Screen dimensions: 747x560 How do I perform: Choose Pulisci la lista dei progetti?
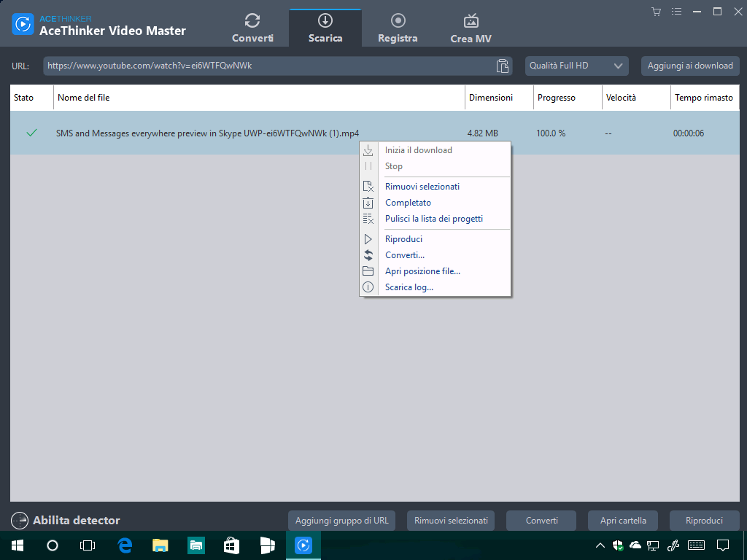tap(435, 219)
